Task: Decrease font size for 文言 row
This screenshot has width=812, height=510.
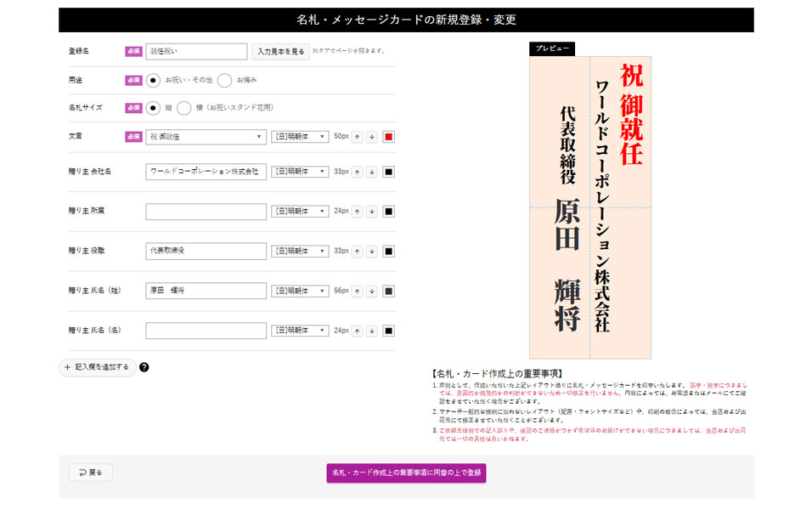Action: [372, 136]
